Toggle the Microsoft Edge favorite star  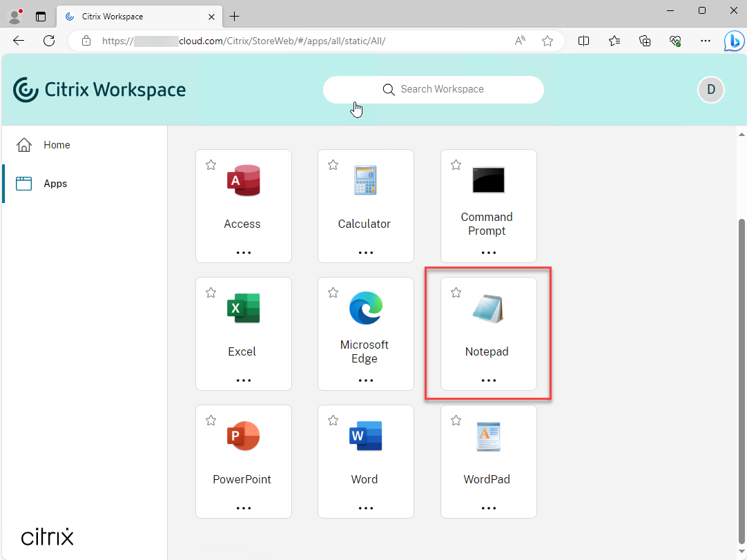click(x=333, y=293)
